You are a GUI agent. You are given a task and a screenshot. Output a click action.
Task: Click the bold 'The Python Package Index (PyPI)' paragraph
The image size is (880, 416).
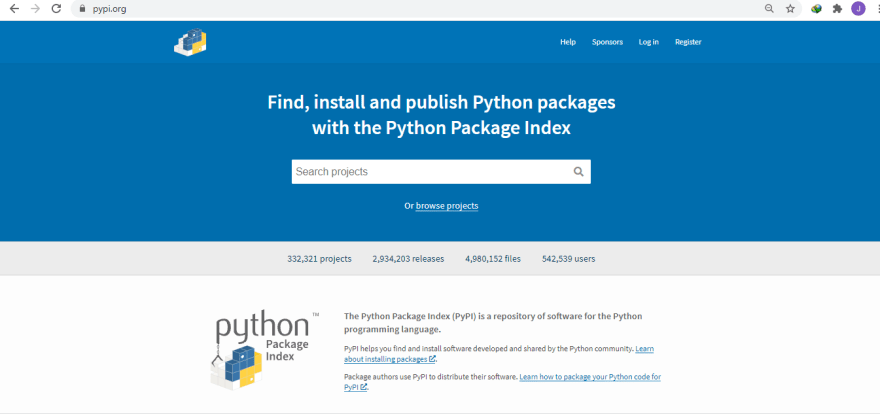coord(493,323)
